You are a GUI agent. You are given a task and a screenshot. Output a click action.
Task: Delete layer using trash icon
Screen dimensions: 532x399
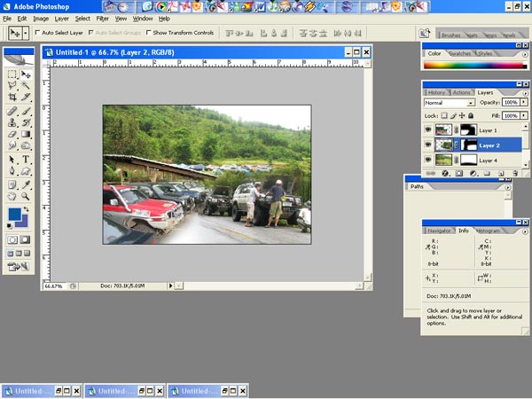pyautogui.click(x=517, y=174)
